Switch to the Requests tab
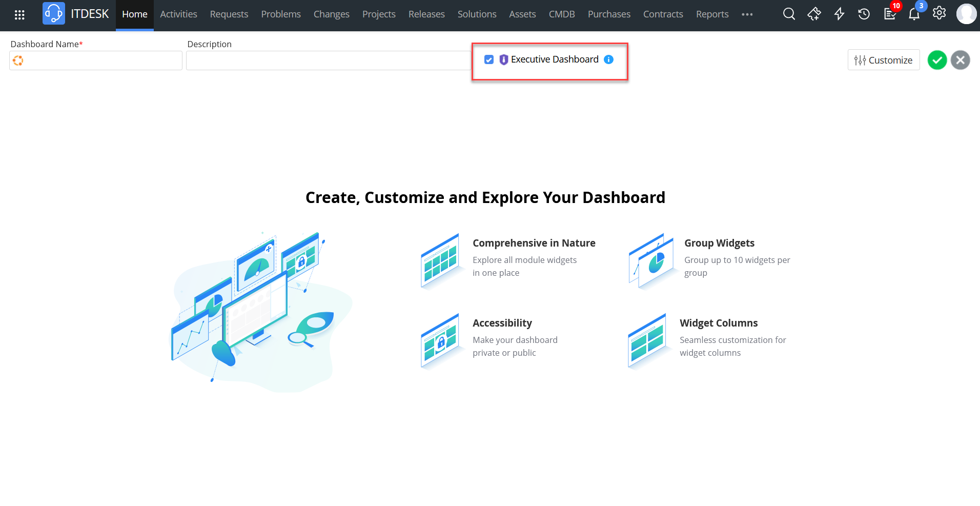 click(x=229, y=14)
